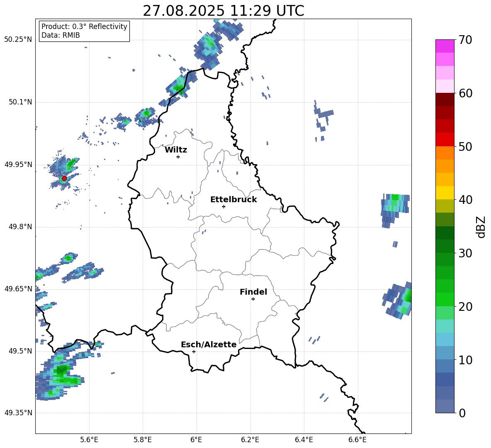The image size is (491, 448).
Task: Select the Esch/Alzette label text
Action: pyautogui.click(x=209, y=344)
